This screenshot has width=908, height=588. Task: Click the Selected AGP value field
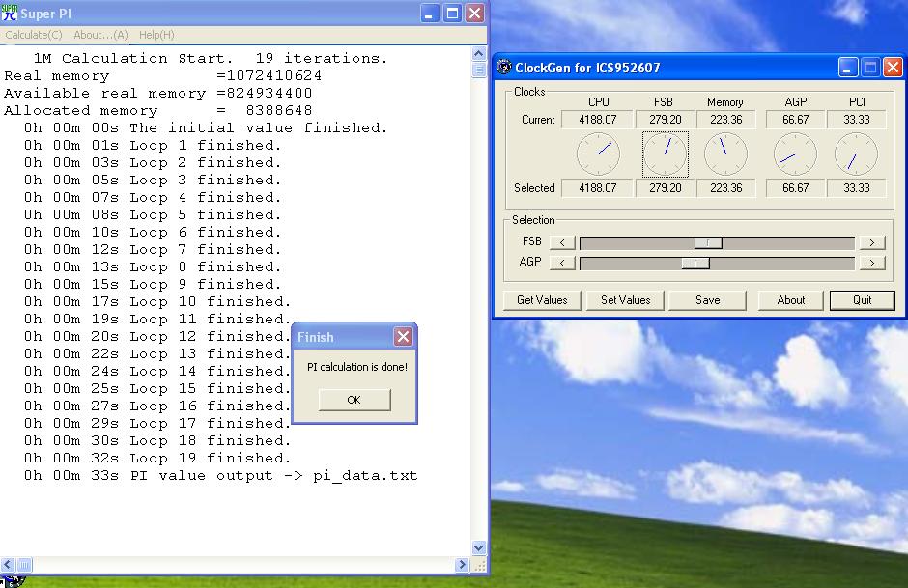point(795,188)
